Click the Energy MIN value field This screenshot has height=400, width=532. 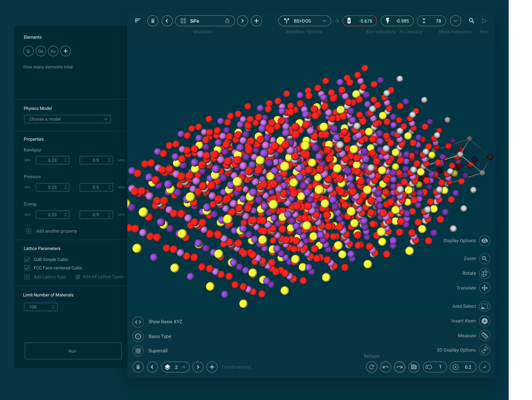coord(52,215)
